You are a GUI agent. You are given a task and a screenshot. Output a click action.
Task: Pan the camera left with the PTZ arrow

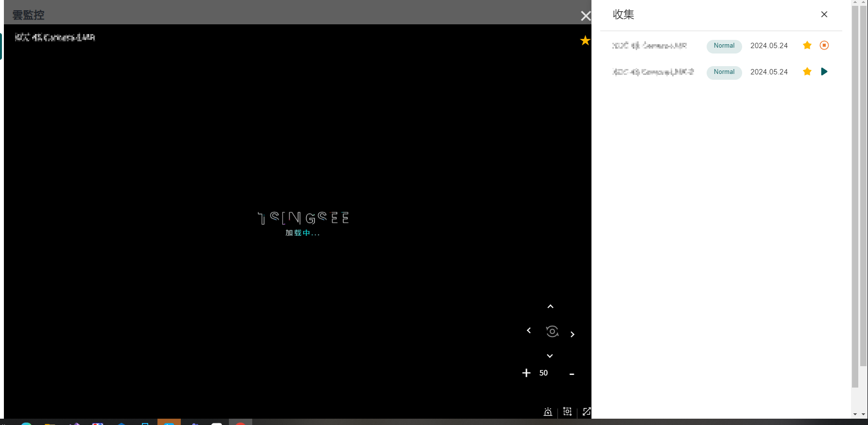click(529, 331)
